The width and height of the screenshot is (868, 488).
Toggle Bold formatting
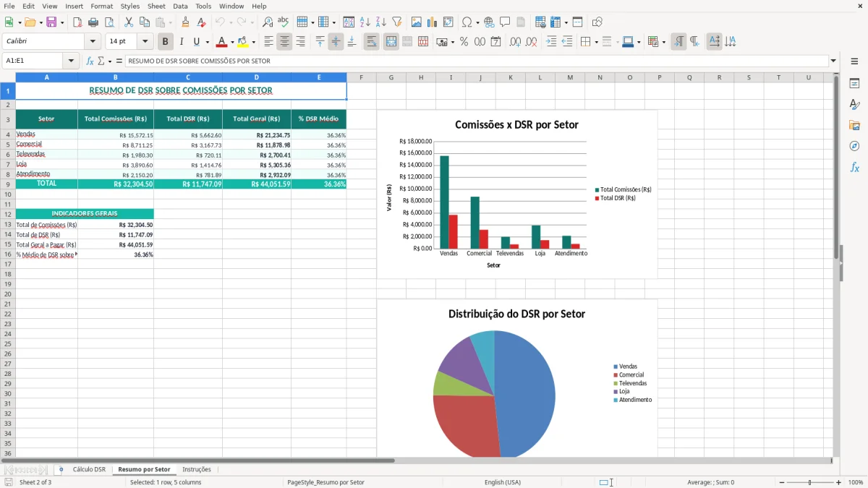coord(166,42)
